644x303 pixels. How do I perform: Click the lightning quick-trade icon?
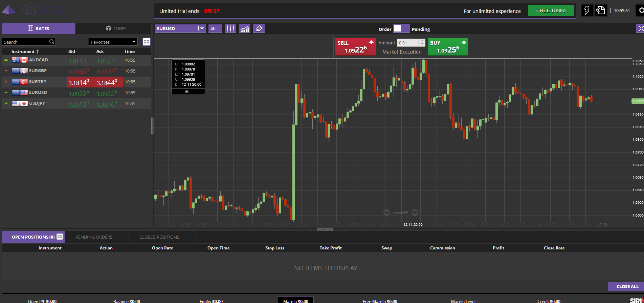tap(587, 11)
